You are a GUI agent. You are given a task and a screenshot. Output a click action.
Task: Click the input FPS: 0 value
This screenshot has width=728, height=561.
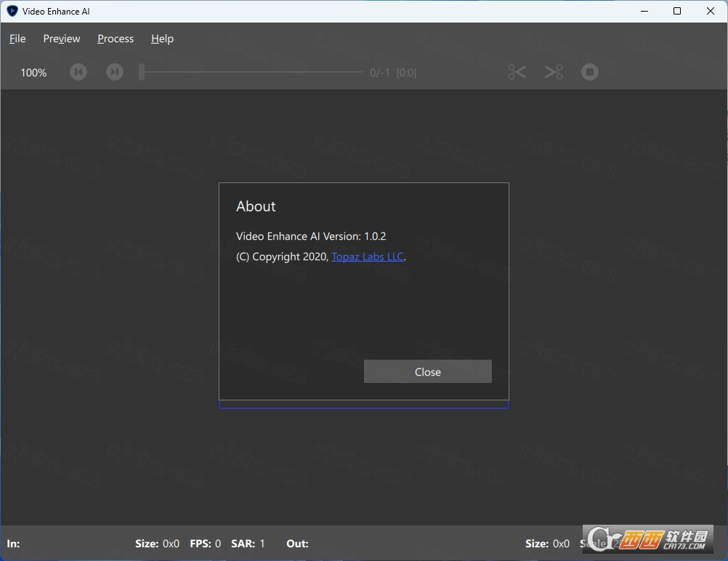pyautogui.click(x=205, y=544)
